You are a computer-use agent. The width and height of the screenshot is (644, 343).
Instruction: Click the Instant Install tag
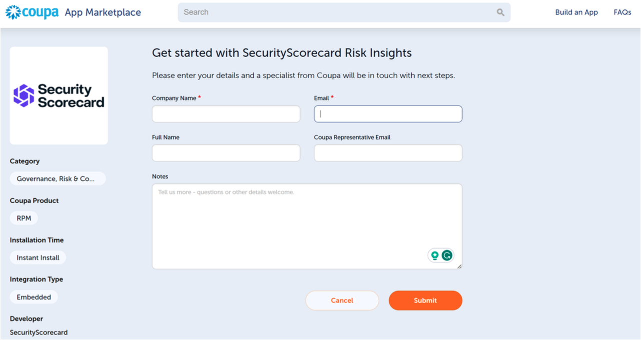[38, 257]
